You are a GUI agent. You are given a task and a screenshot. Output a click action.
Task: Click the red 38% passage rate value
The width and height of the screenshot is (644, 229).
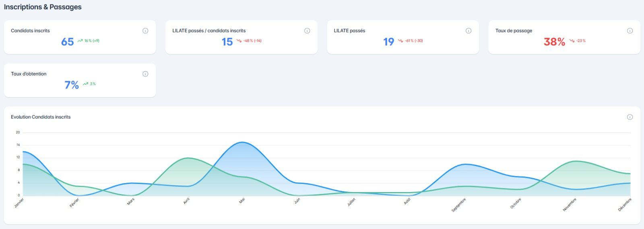coord(555,42)
